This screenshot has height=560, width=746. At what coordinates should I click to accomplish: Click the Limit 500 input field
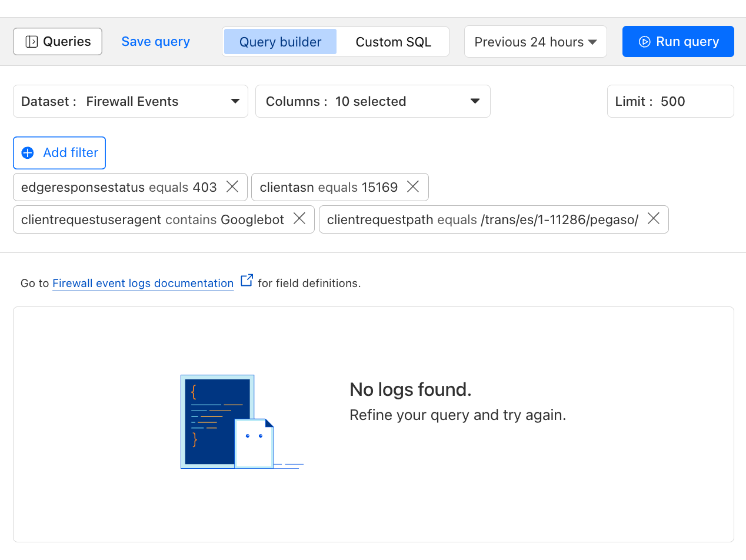(671, 101)
